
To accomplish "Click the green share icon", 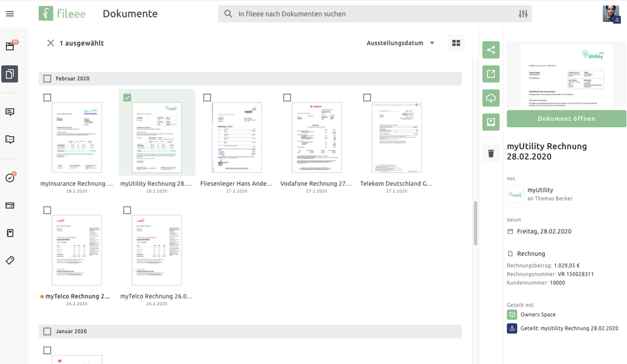I will pos(491,50).
